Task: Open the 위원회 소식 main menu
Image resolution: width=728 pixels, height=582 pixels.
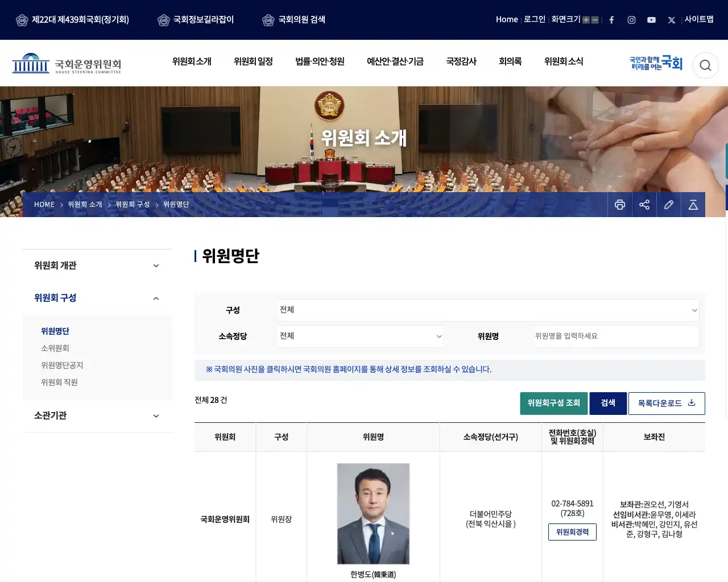Action: coord(564,61)
